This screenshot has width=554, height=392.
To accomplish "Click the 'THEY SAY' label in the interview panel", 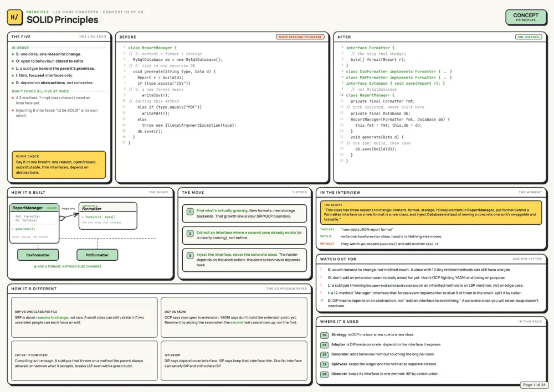I will 327,230.
